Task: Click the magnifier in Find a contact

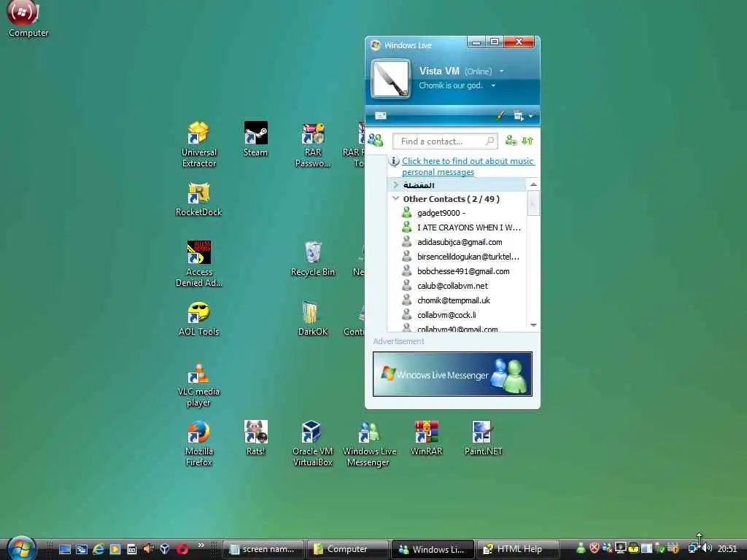Action: click(x=489, y=141)
